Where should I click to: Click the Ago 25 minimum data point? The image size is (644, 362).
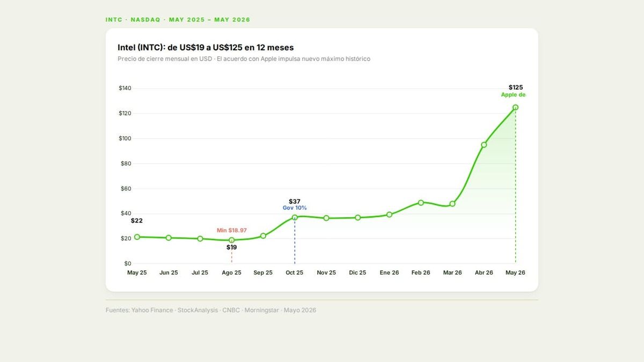coord(232,240)
